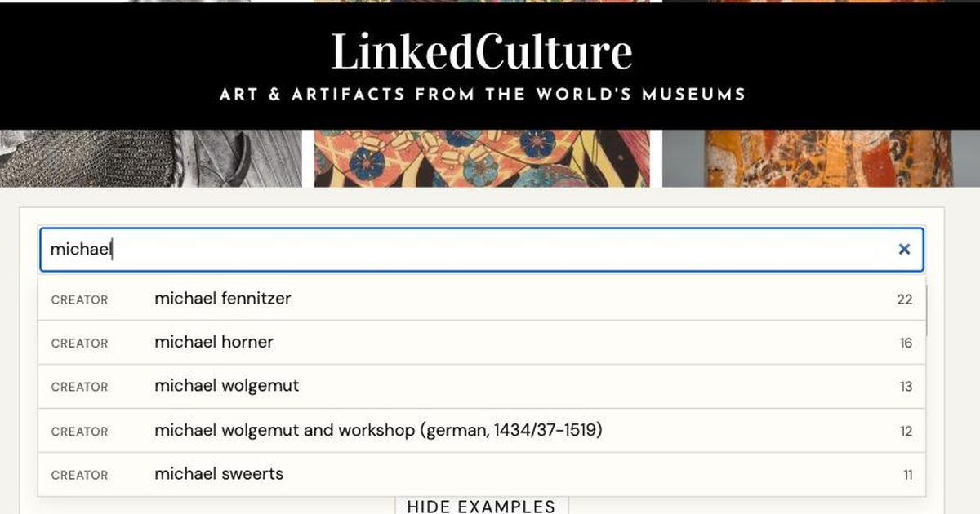Click the Art & Artifacts tagline text
This screenshot has height=514, width=980.
click(483, 95)
